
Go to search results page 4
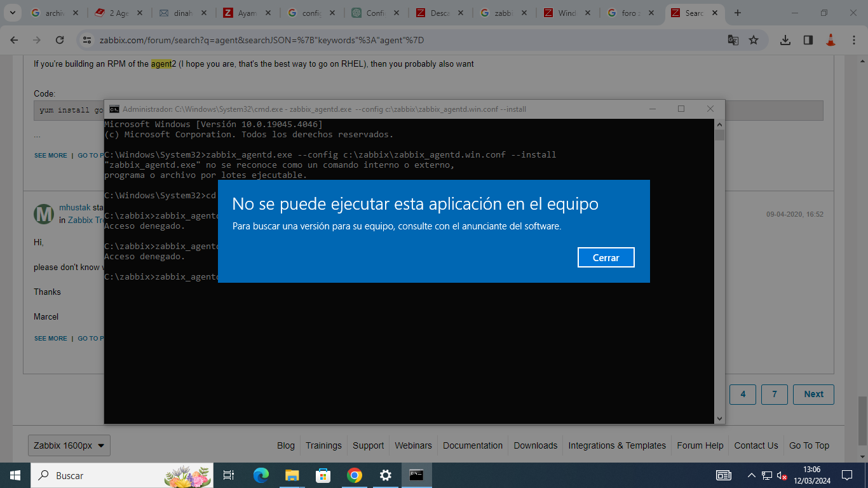click(x=743, y=394)
